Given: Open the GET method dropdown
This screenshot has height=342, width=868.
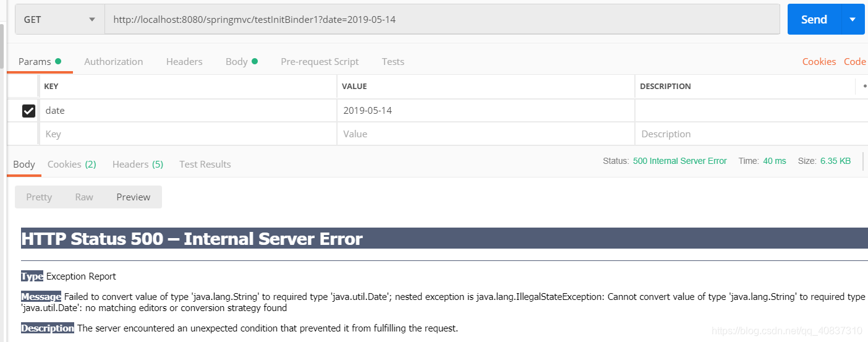Looking at the screenshot, I should [x=60, y=19].
